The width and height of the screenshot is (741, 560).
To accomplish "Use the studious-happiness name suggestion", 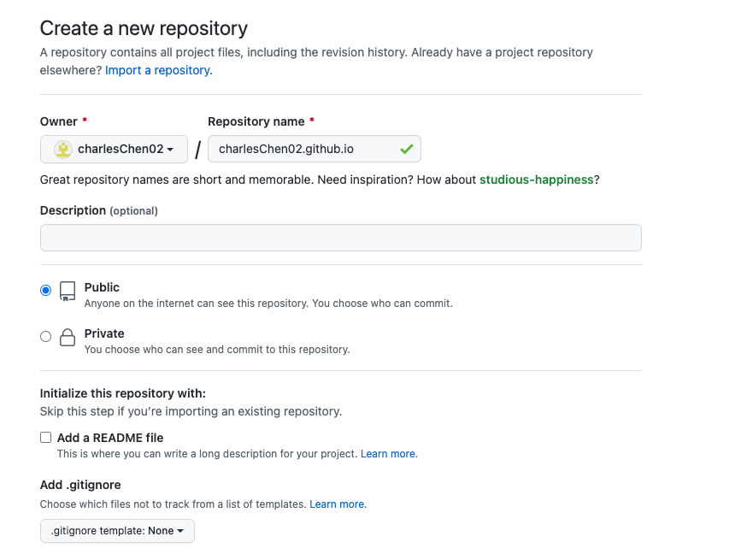I will click(x=537, y=180).
